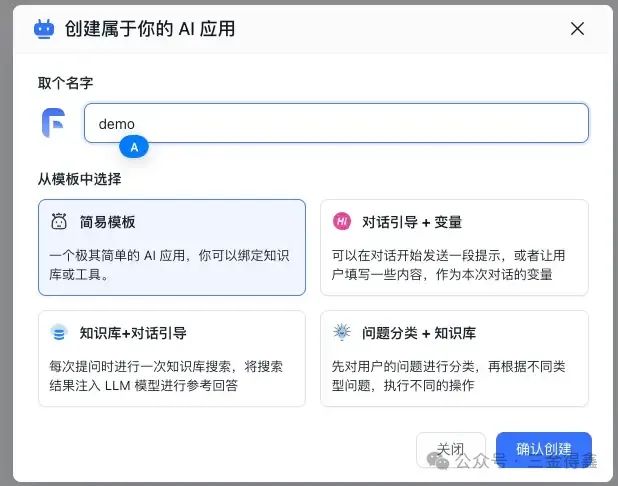This screenshot has width=618, height=486.
Task: Click the WeChat icon in the watermark
Action: click(439, 461)
